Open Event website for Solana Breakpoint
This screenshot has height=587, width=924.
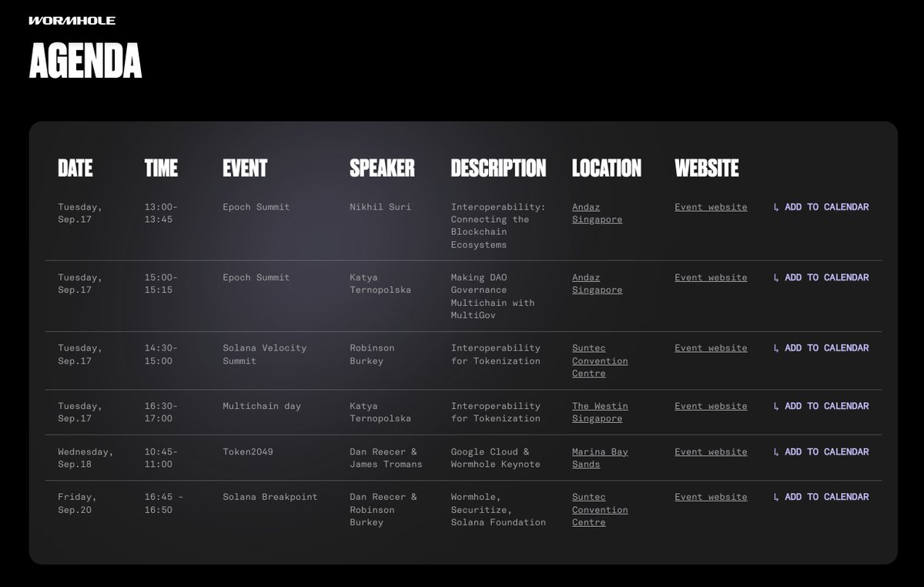pos(711,497)
